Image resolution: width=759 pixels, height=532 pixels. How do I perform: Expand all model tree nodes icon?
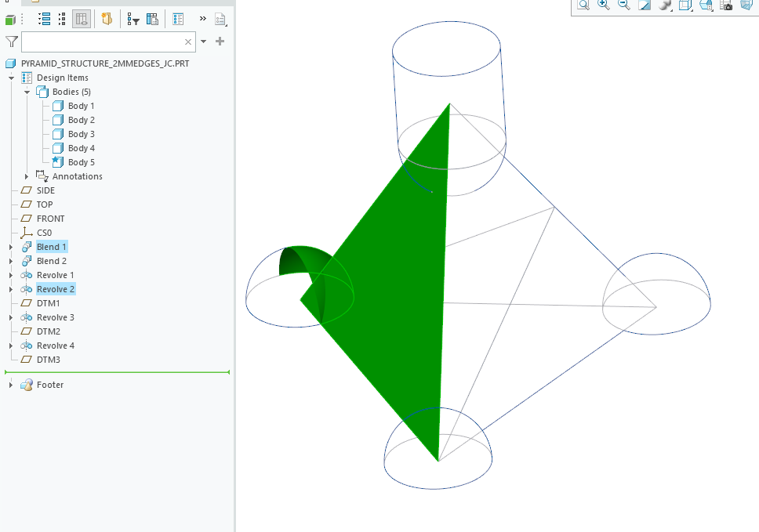click(45, 20)
